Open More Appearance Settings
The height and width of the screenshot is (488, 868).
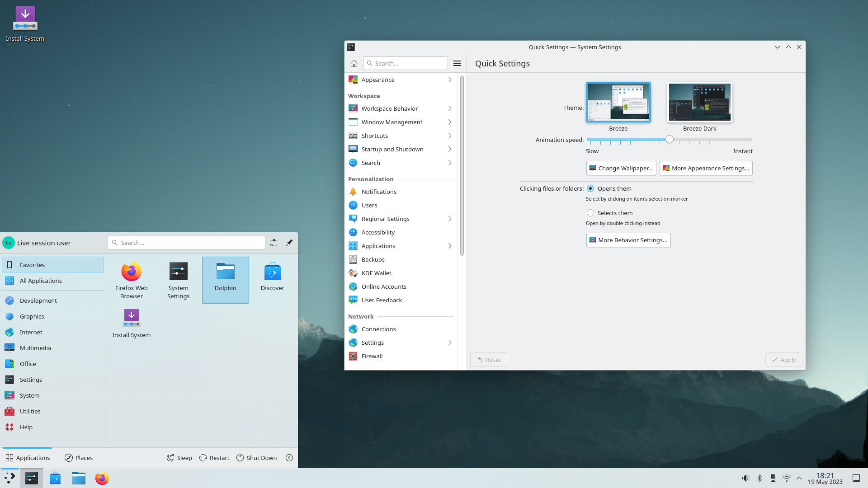pos(706,168)
